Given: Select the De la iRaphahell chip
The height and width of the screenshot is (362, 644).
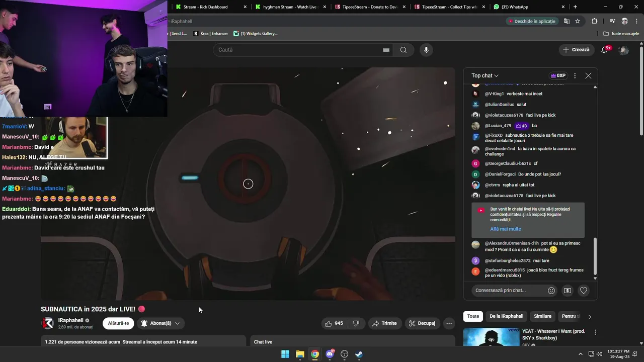Looking at the screenshot, I should 506,316.
